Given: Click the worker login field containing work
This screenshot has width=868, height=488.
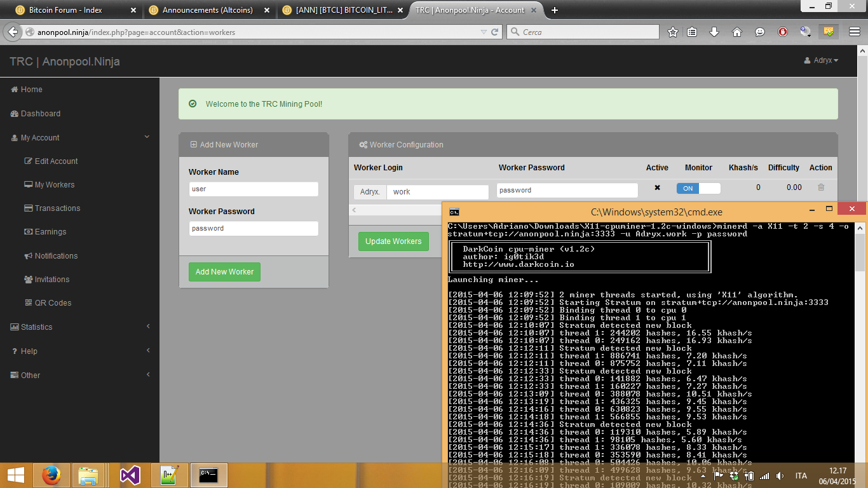Looking at the screenshot, I should coord(438,192).
